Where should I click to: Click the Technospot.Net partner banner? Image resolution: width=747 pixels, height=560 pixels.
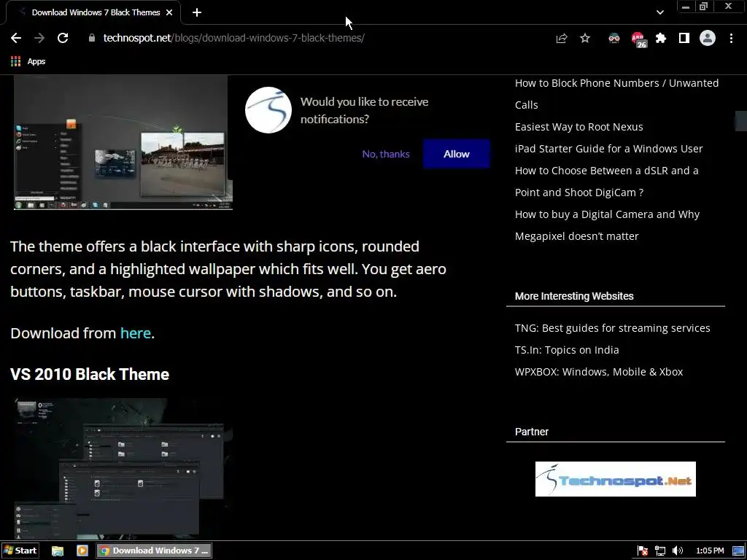(616, 479)
